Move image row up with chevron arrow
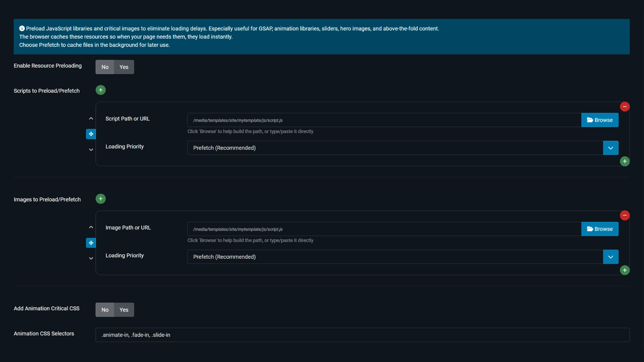 (x=91, y=227)
